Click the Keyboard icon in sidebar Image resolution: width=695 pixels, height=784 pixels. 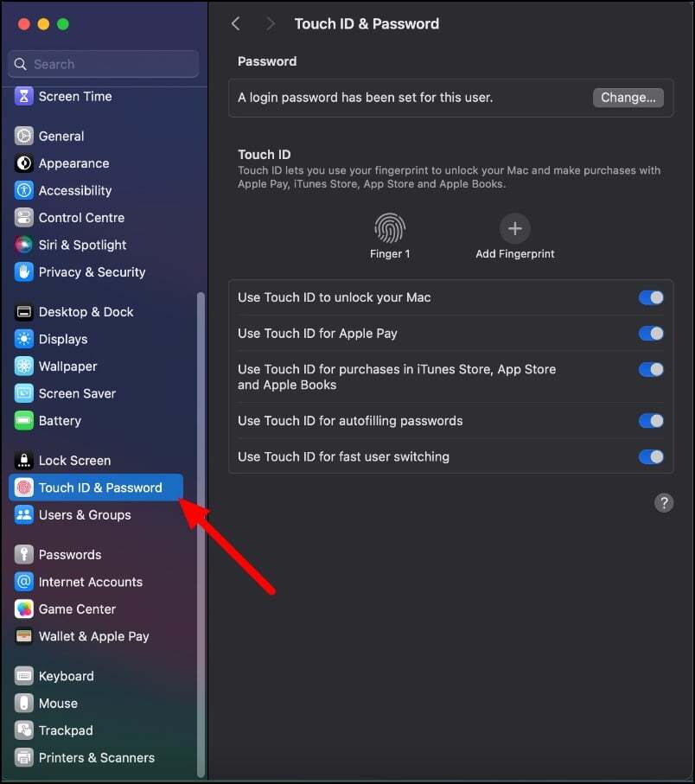(x=23, y=676)
